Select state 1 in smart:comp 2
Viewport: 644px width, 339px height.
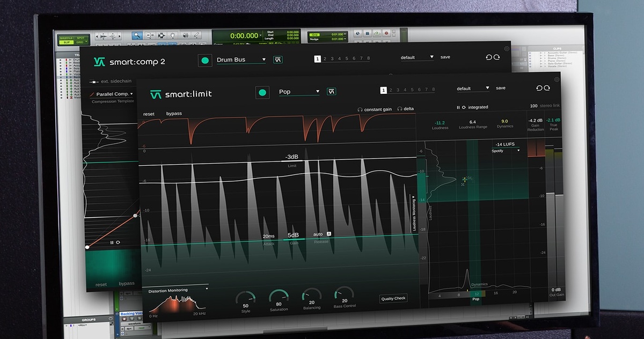[318, 59]
